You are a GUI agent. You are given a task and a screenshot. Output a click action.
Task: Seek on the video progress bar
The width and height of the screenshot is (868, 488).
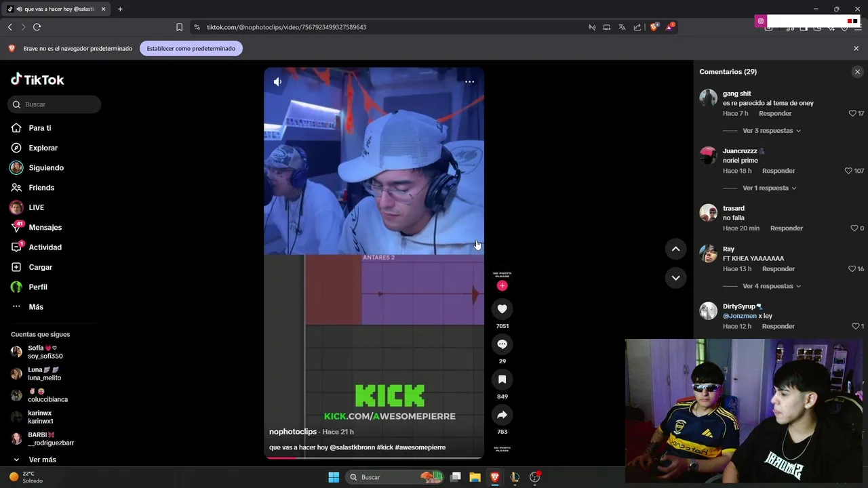click(x=374, y=457)
